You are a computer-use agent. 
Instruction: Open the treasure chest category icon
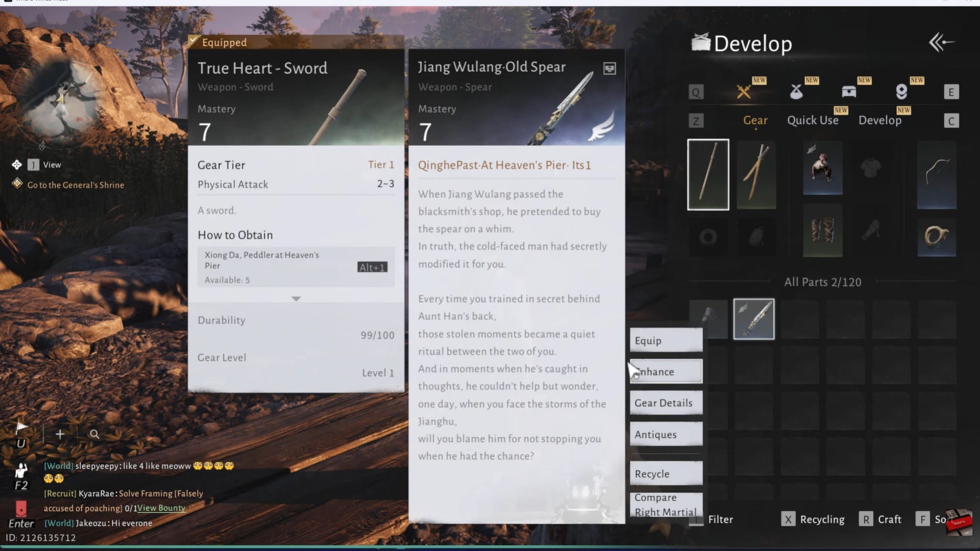point(849,92)
